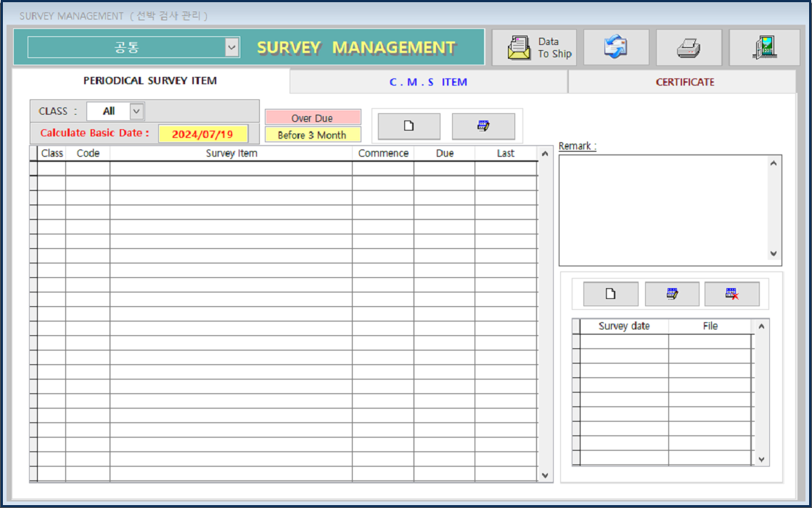Switch to PERIODICAL SURVEY ITEM tab

pyautogui.click(x=150, y=81)
